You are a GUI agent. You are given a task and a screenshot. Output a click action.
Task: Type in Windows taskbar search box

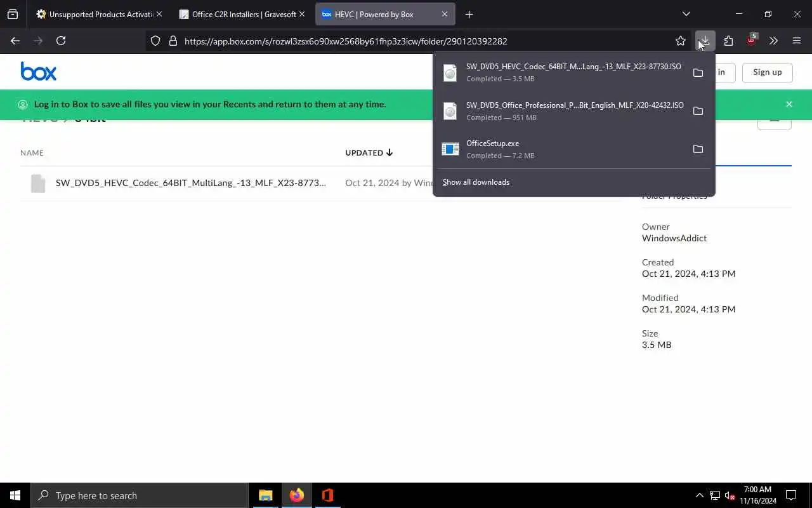tap(140, 495)
